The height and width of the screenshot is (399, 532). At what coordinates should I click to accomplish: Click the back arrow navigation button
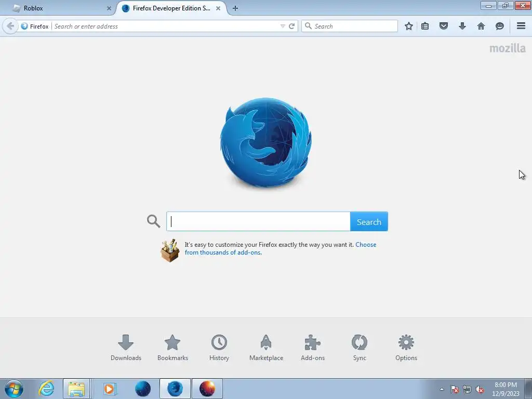(x=10, y=26)
